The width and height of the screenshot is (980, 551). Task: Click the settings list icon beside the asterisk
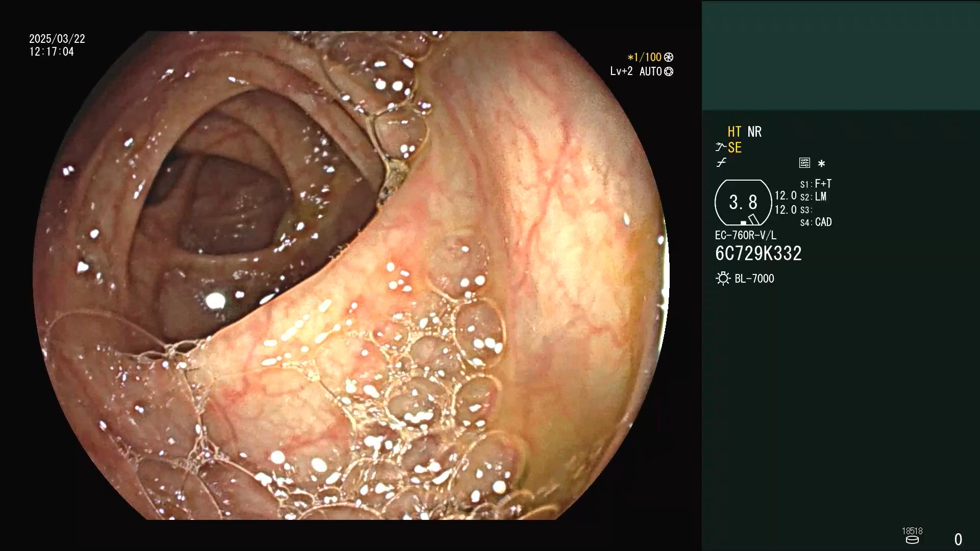point(804,163)
